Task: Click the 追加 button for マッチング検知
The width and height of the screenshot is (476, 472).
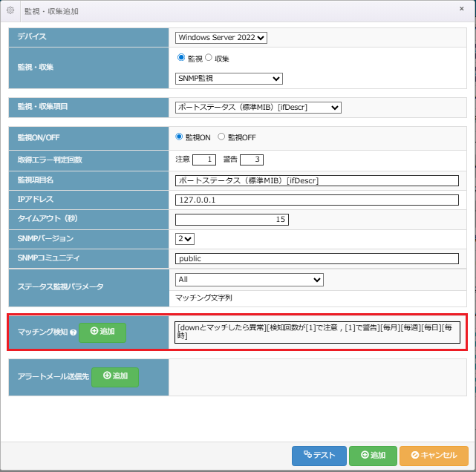Action: pos(102,332)
